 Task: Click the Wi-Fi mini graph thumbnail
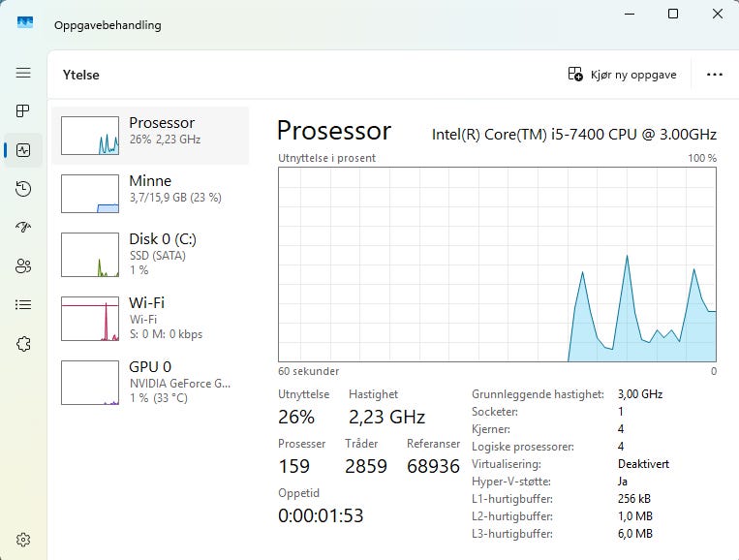pos(90,319)
